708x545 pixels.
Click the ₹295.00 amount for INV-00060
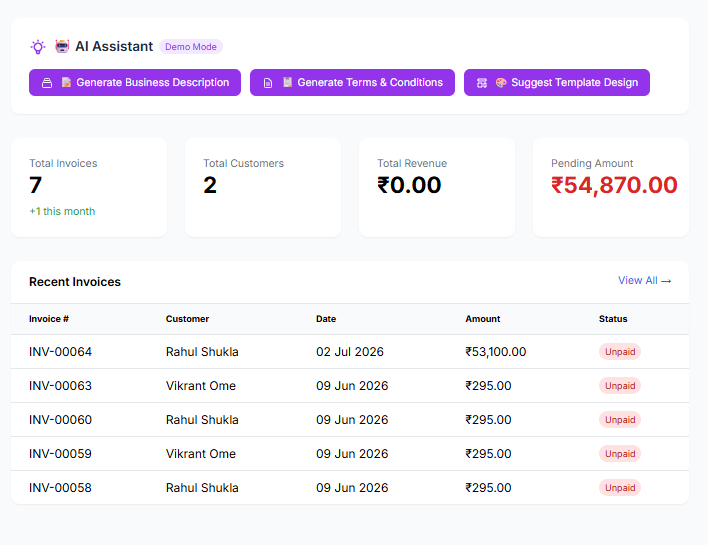pyautogui.click(x=488, y=420)
